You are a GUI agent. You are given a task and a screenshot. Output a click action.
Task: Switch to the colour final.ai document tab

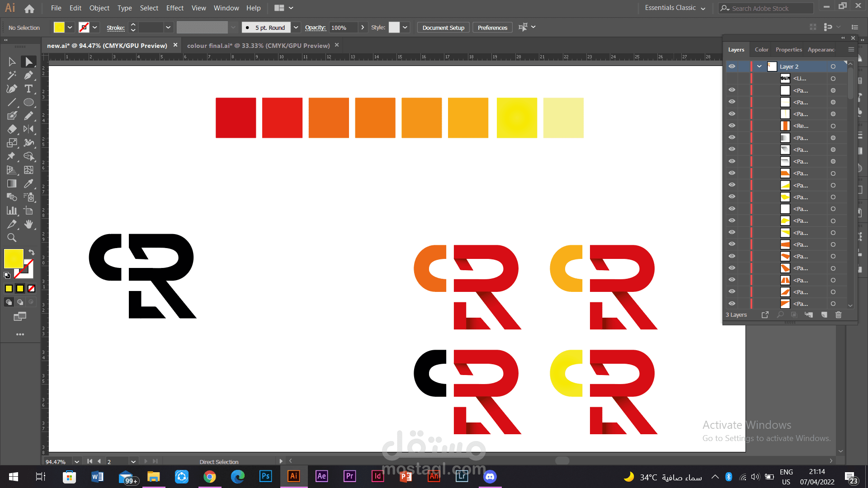click(258, 46)
